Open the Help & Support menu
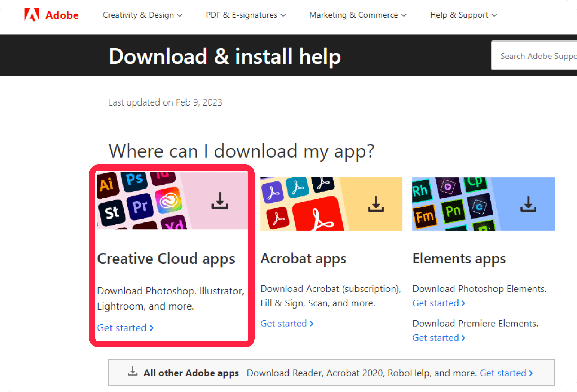 pyautogui.click(x=463, y=15)
